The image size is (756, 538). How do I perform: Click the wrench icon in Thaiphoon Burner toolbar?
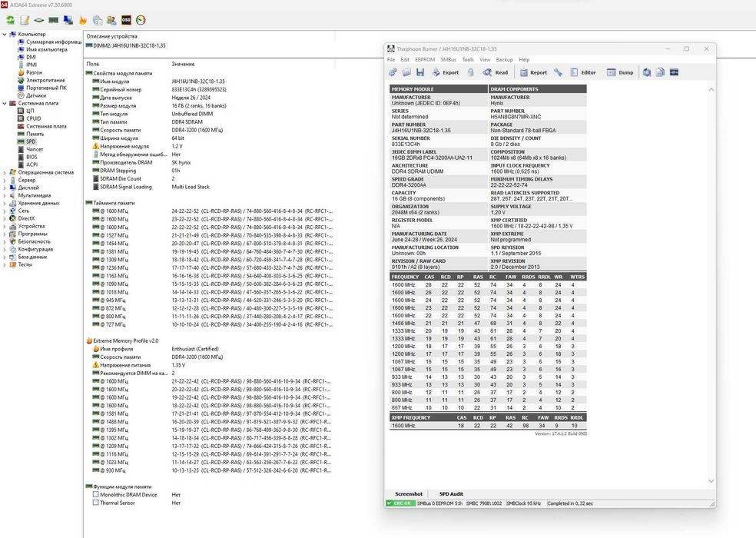coord(558,72)
